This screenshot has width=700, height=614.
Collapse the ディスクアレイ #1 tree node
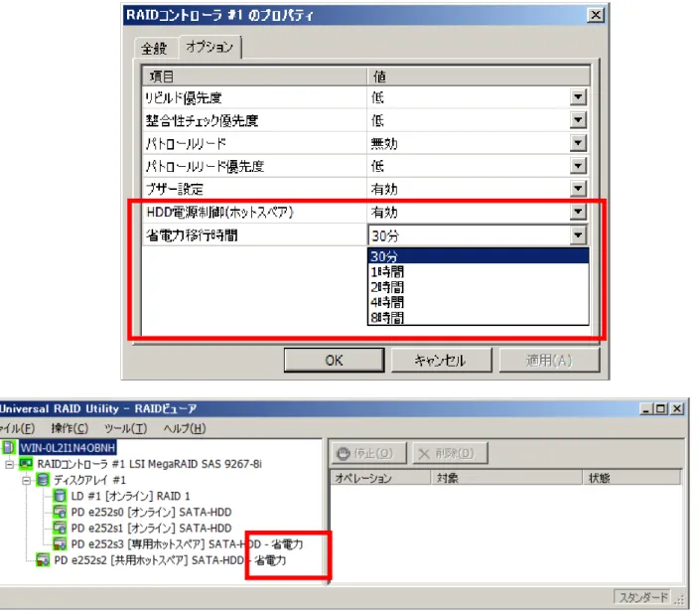[27, 481]
